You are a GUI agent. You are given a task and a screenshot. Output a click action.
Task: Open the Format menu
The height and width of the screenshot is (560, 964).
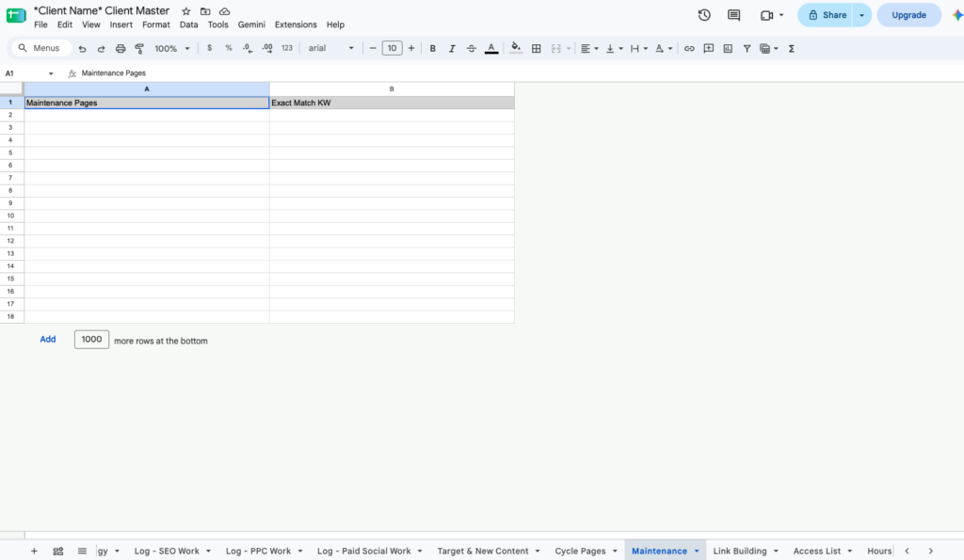(x=155, y=24)
